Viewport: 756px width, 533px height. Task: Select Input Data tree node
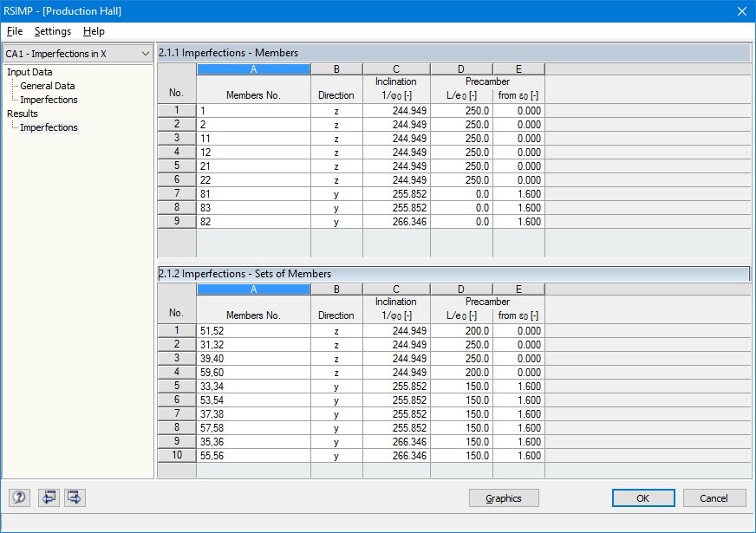(29, 72)
